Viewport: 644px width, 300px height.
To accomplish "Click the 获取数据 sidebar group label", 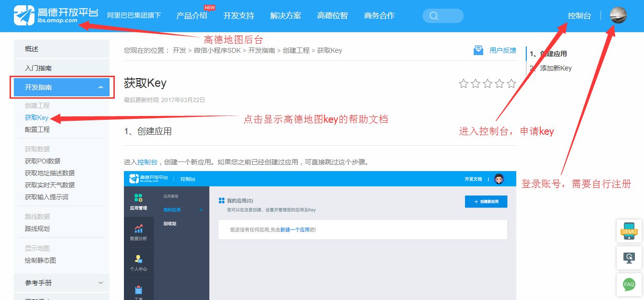I will coord(37,149).
